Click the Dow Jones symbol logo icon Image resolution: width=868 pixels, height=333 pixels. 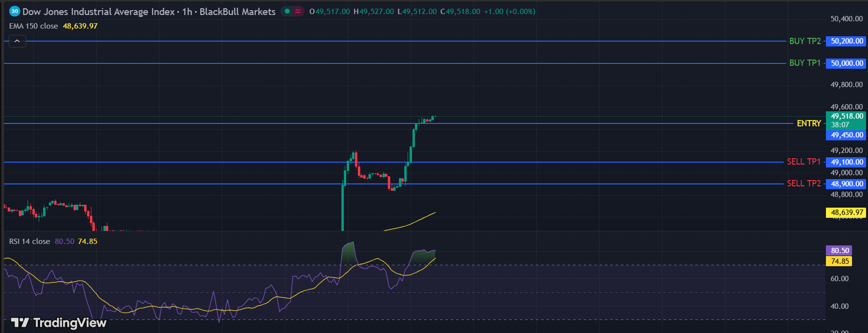[15, 11]
